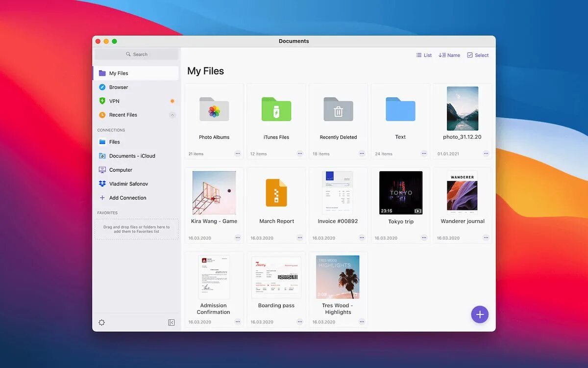The height and width of the screenshot is (368, 588).
Task: Open Kira Wang - Game basketball thumbnail
Action: [214, 192]
